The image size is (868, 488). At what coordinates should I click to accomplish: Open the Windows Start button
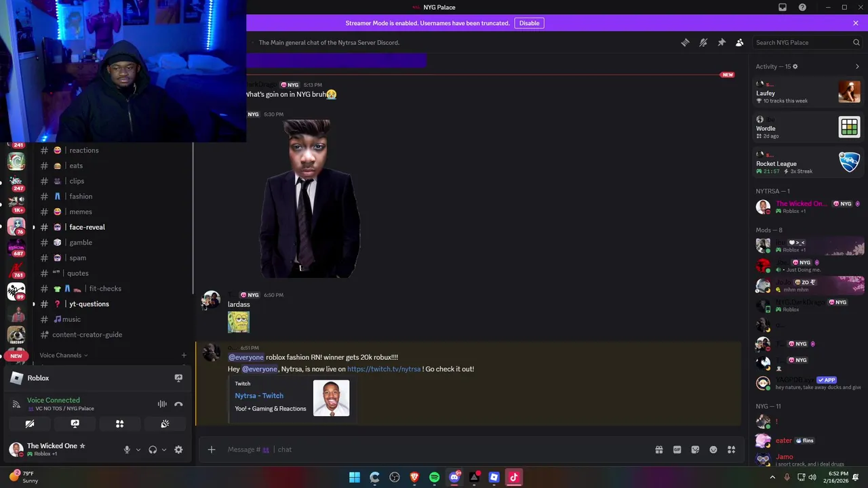tap(355, 477)
